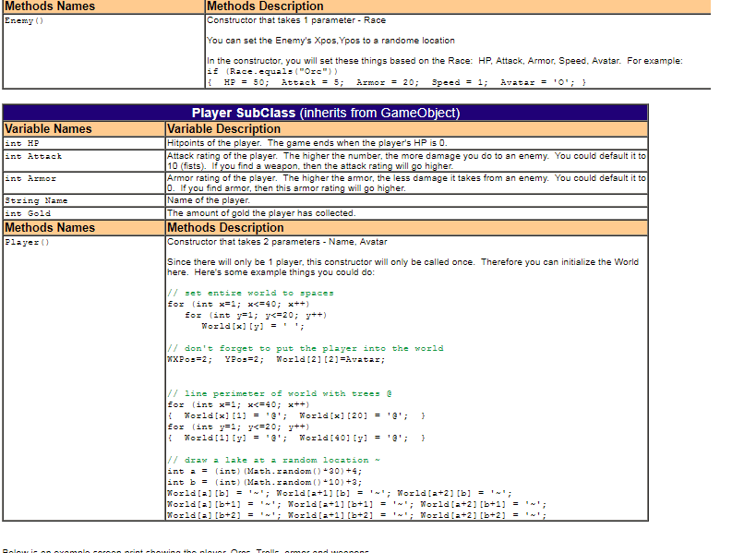Click the 'HP = 50; Attack = 5' code line
Viewport: 756px width, 553px height.
click(x=396, y=82)
